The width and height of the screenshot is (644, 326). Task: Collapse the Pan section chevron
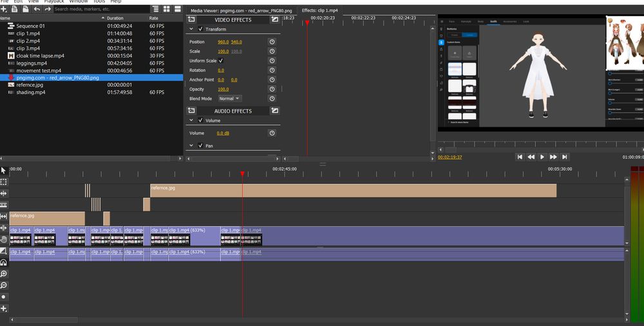pos(191,146)
